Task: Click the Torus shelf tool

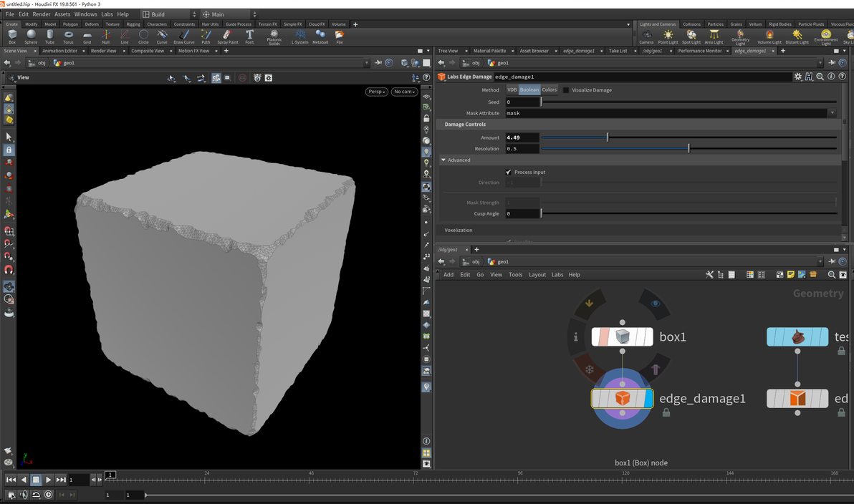Action: (x=68, y=36)
